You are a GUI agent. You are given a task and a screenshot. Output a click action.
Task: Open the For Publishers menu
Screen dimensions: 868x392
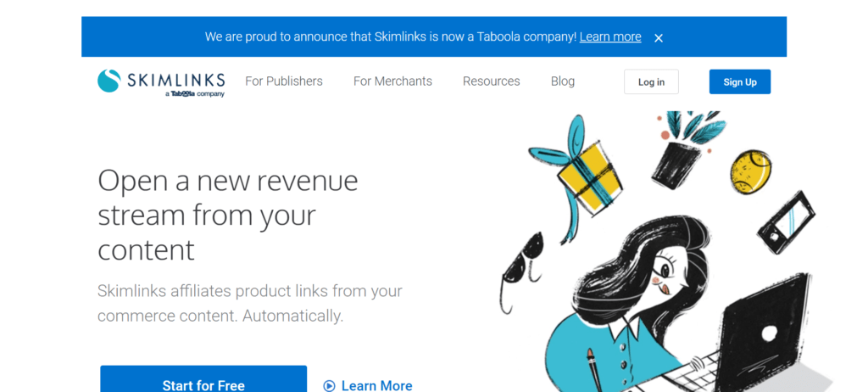(x=284, y=81)
